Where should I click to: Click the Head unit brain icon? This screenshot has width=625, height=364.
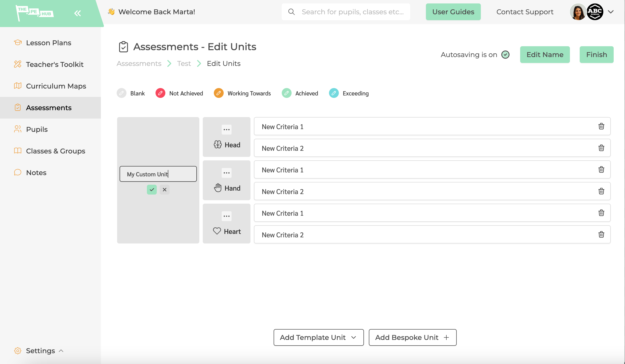click(218, 145)
